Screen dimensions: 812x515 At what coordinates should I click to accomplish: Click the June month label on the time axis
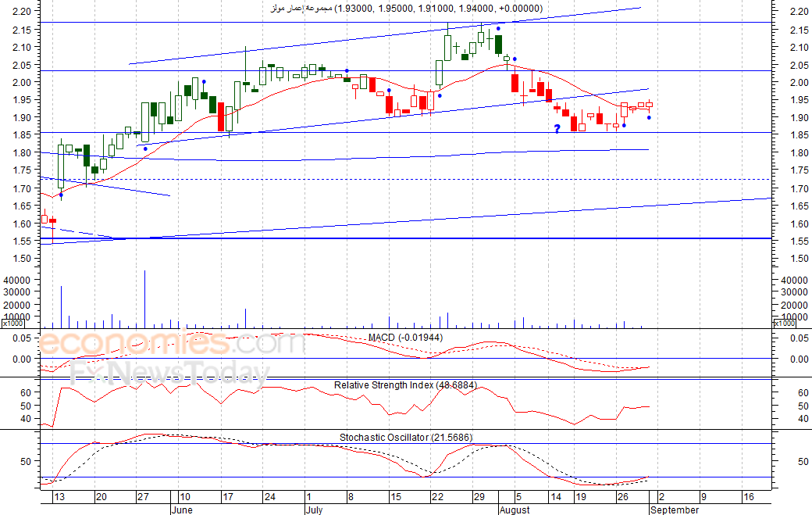coord(182,510)
